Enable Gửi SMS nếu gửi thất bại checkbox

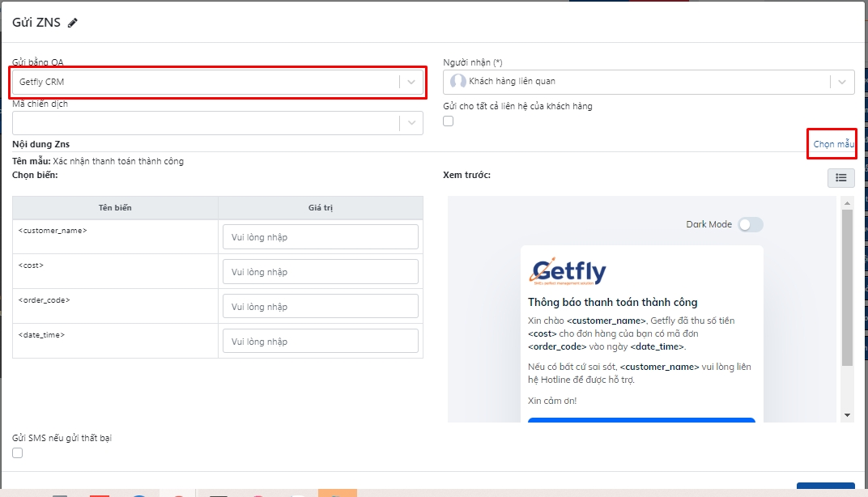tap(18, 453)
